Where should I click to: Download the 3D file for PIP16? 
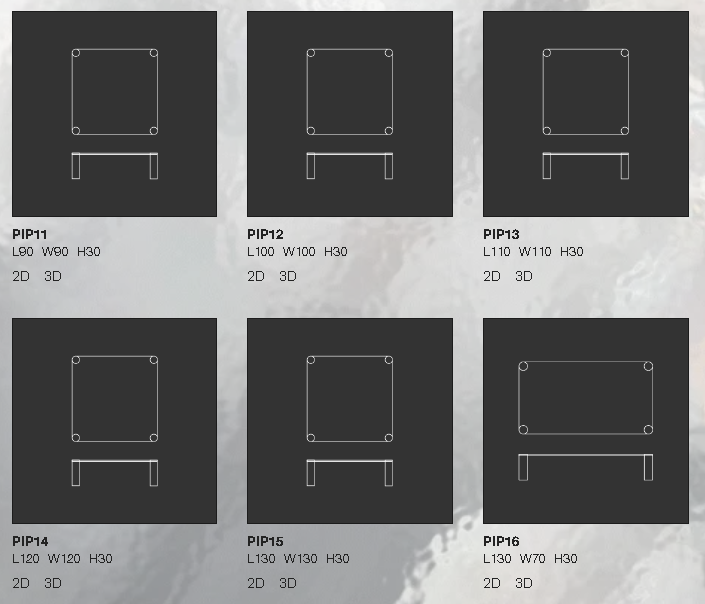(524, 583)
